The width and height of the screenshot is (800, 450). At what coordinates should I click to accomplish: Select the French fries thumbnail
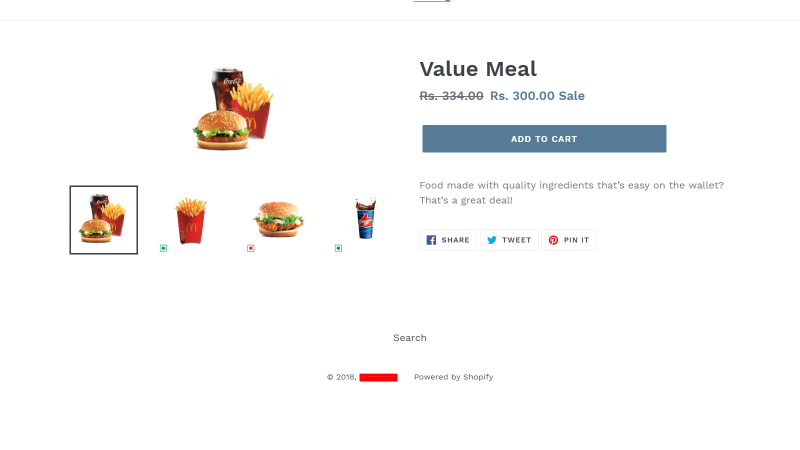[x=191, y=220]
